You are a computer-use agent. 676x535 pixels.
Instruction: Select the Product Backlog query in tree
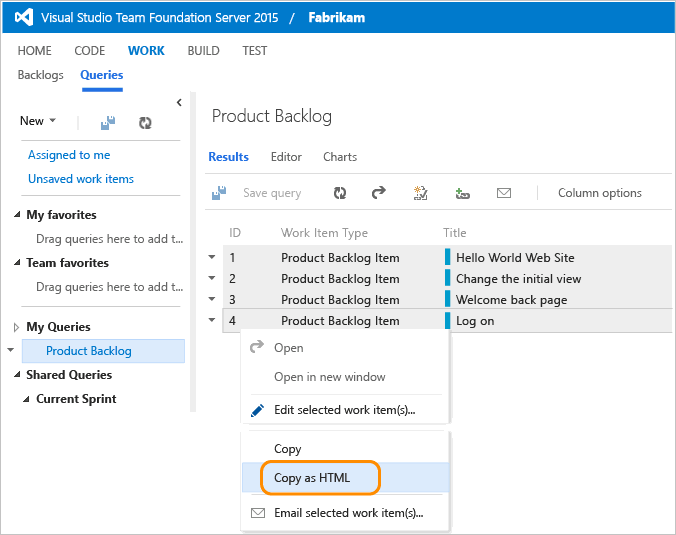pos(89,351)
